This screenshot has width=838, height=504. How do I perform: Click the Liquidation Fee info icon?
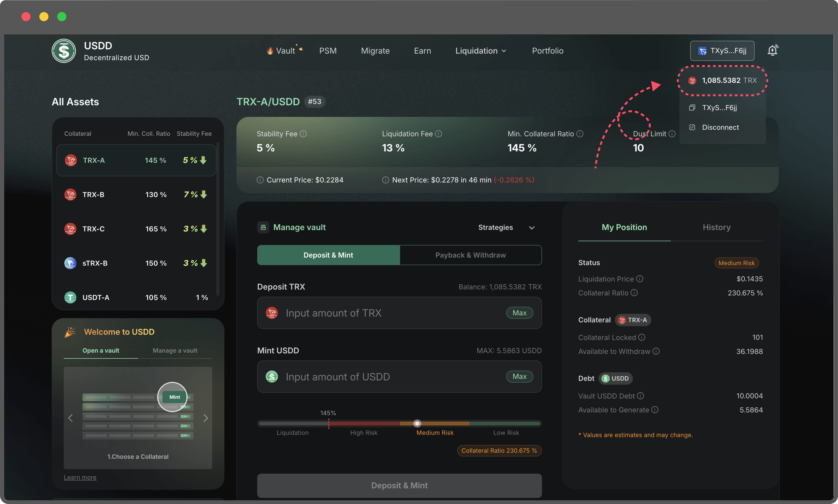click(439, 134)
